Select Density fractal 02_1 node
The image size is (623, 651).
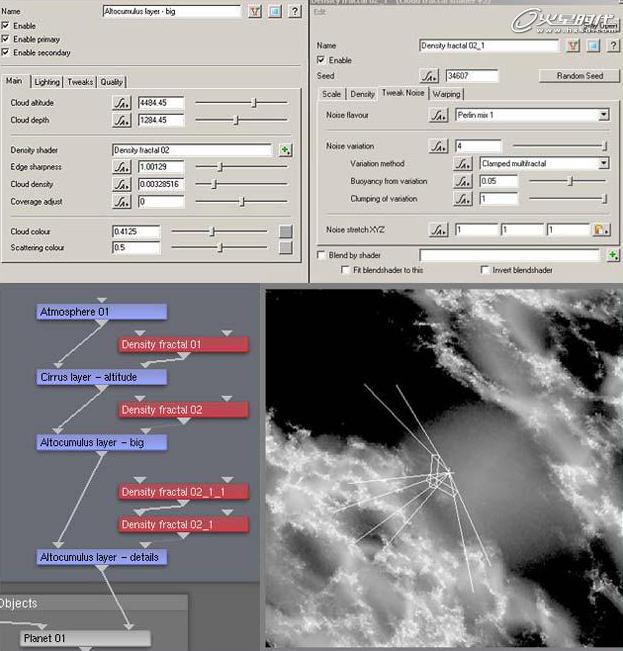click(x=183, y=525)
